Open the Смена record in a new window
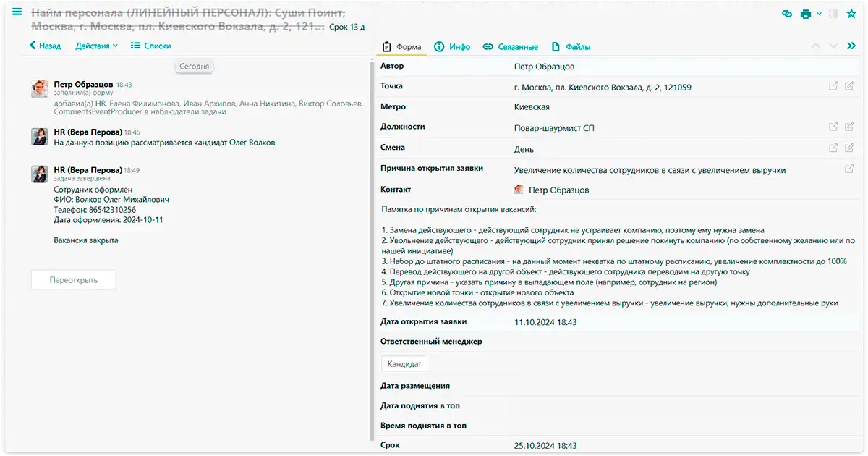This screenshot has width=868, height=456. point(833,148)
